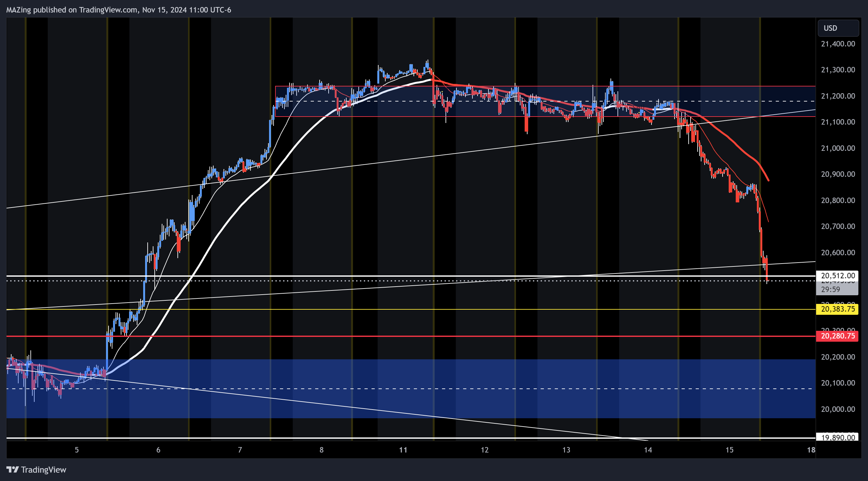The width and height of the screenshot is (868, 481).
Task: Click the USD currency button
Action: 838,28
